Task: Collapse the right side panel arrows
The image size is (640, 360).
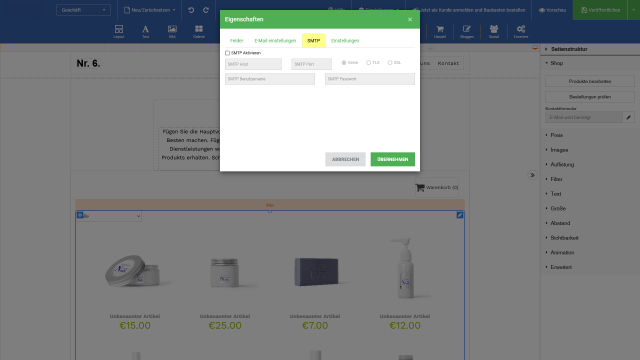Action: (x=532, y=175)
